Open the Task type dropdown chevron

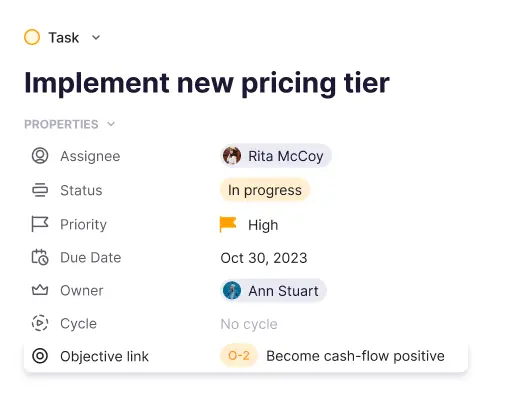(96, 37)
